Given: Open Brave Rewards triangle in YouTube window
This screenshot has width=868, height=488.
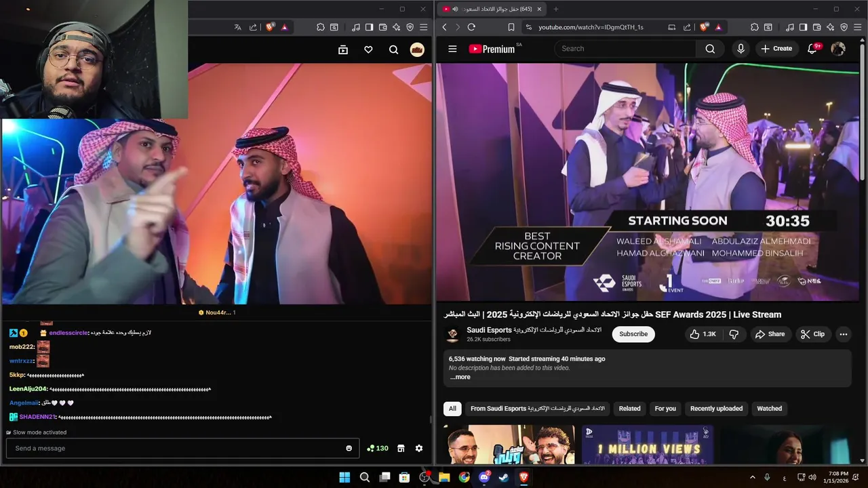Looking at the screenshot, I should (x=718, y=27).
